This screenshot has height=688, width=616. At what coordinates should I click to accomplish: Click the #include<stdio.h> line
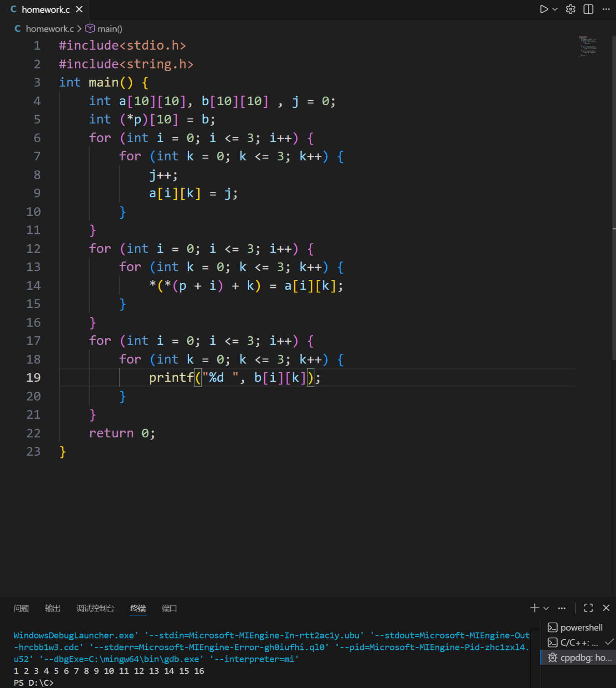point(123,46)
